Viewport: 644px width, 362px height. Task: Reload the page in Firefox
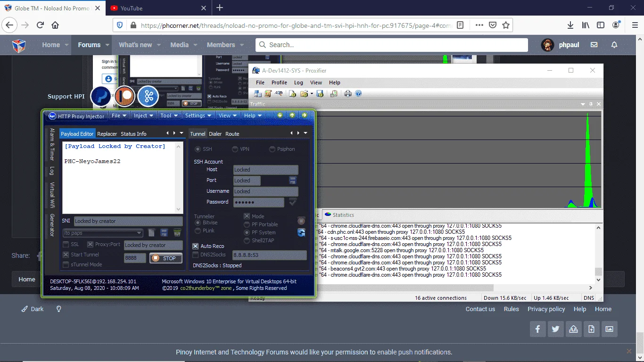[40, 25]
